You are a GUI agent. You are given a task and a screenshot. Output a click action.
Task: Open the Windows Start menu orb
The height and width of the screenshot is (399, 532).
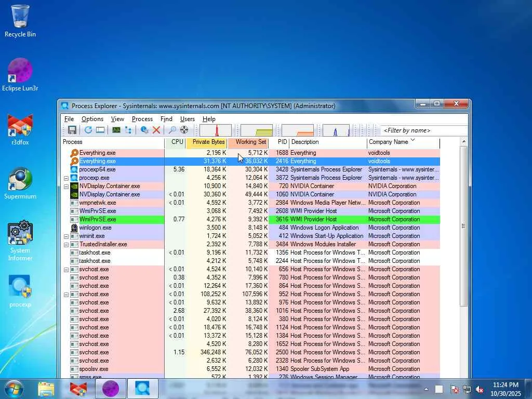coord(14,389)
